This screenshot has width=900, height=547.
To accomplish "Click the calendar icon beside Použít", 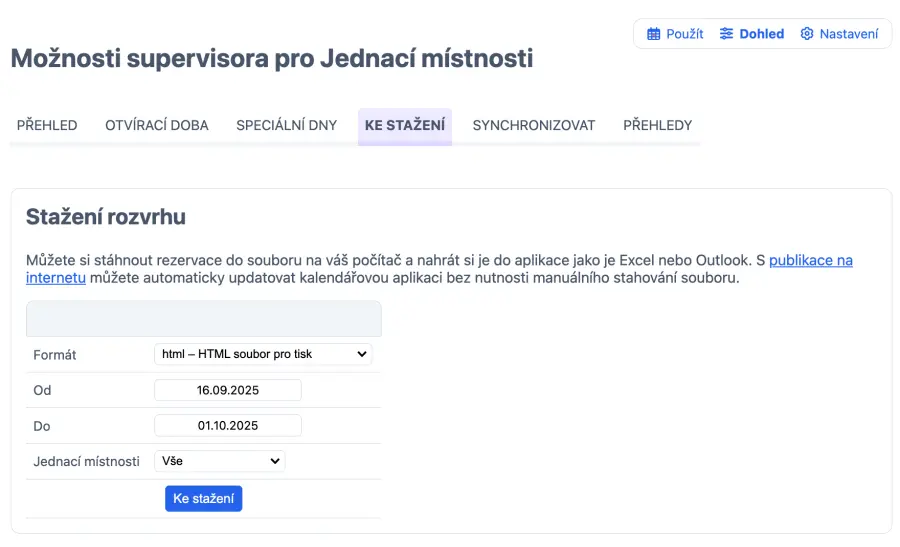I will click(x=654, y=34).
